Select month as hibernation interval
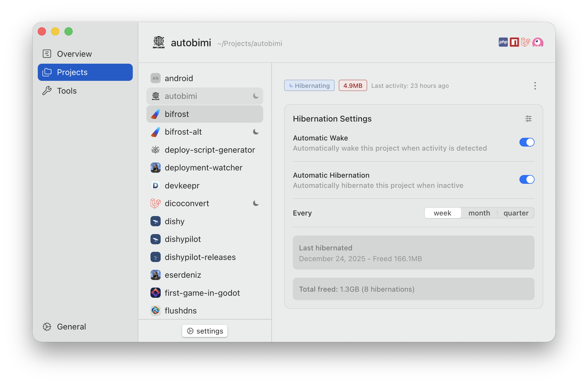 click(x=479, y=213)
